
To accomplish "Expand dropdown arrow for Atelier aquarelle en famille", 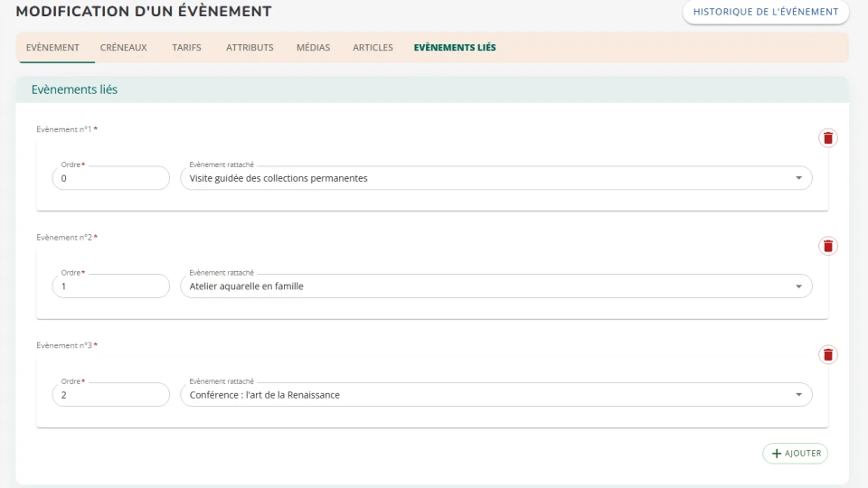I will point(798,286).
